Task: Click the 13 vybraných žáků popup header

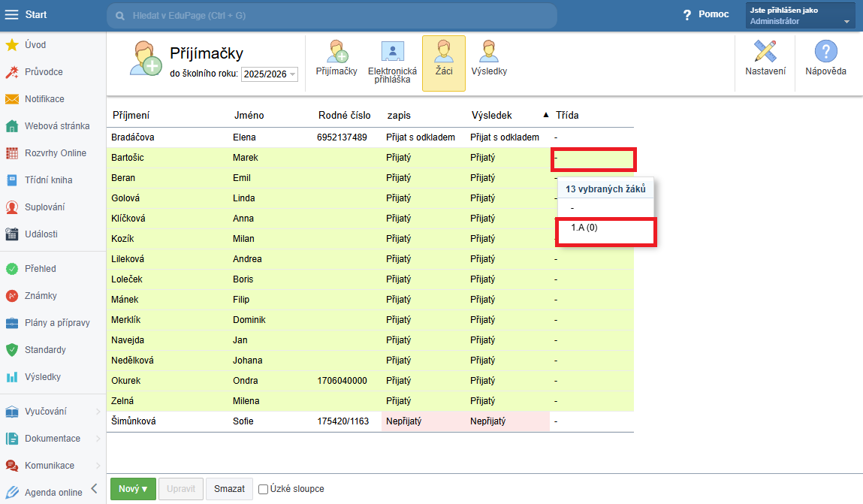Action: click(x=605, y=189)
